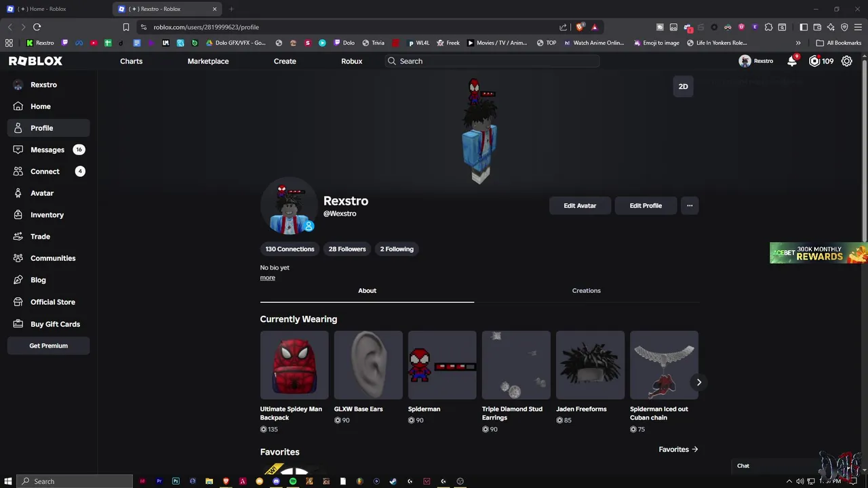Screen dimensions: 868x488
Task: Click the Edit Avatar button
Action: point(580,206)
